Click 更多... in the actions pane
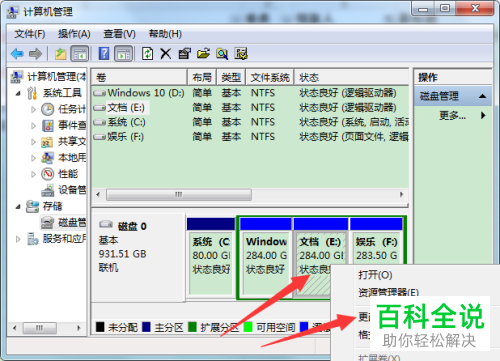 coord(453,115)
